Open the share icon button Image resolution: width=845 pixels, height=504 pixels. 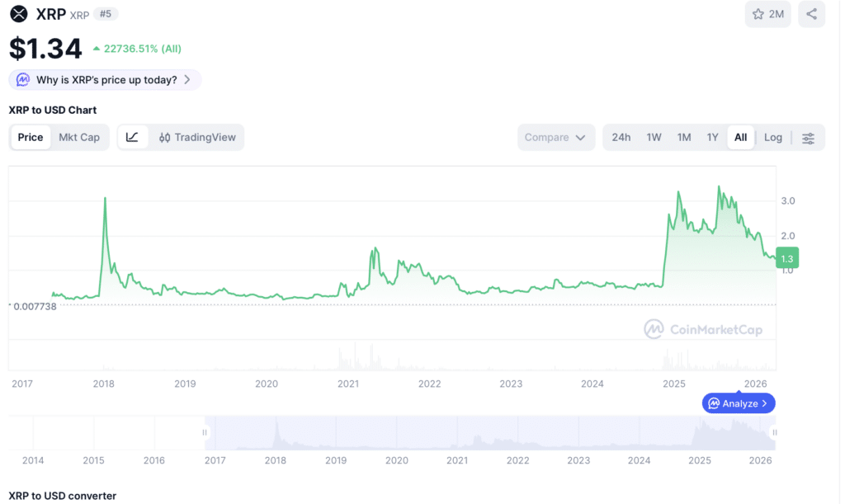click(x=812, y=14)
